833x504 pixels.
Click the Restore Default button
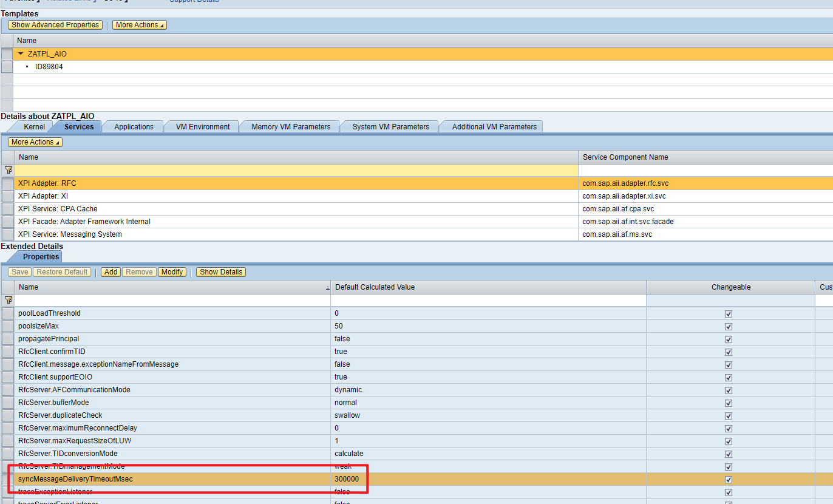coord(61,271)
